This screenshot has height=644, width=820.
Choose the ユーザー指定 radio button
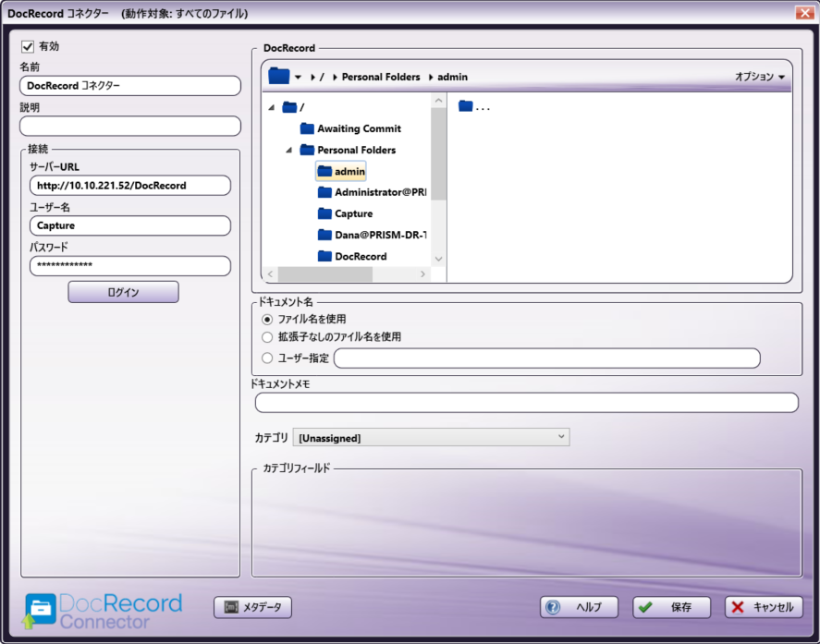pos(267,358)
